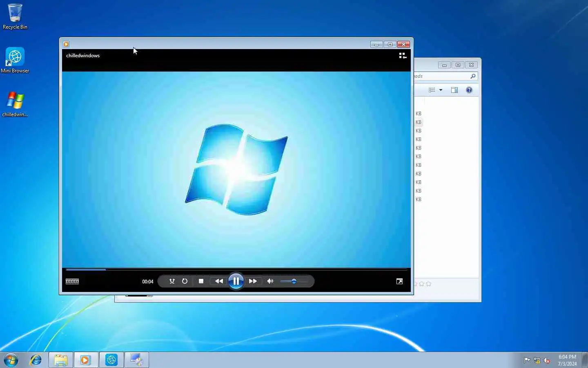
Task: Turn shuffle on in the player
Action: point(172,281)
